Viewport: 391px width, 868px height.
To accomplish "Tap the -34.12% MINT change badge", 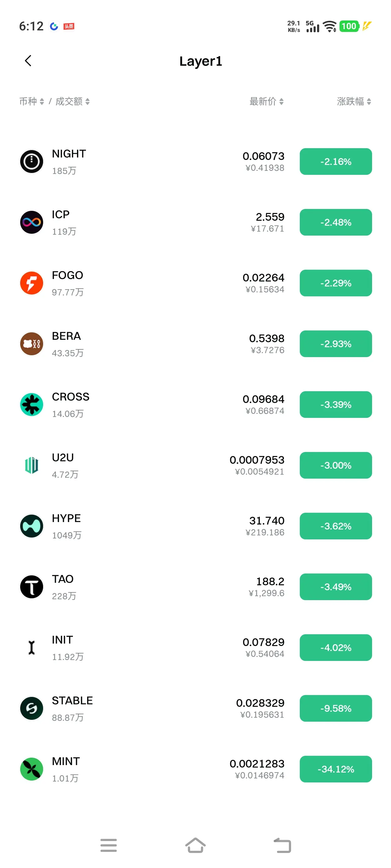I will point(335,769).
